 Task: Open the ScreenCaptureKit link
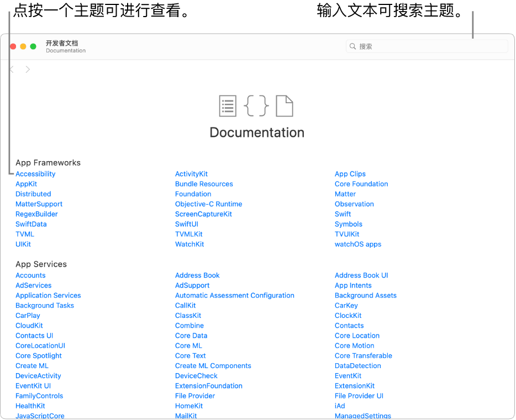pyautogui.click(x=203, y=214)
